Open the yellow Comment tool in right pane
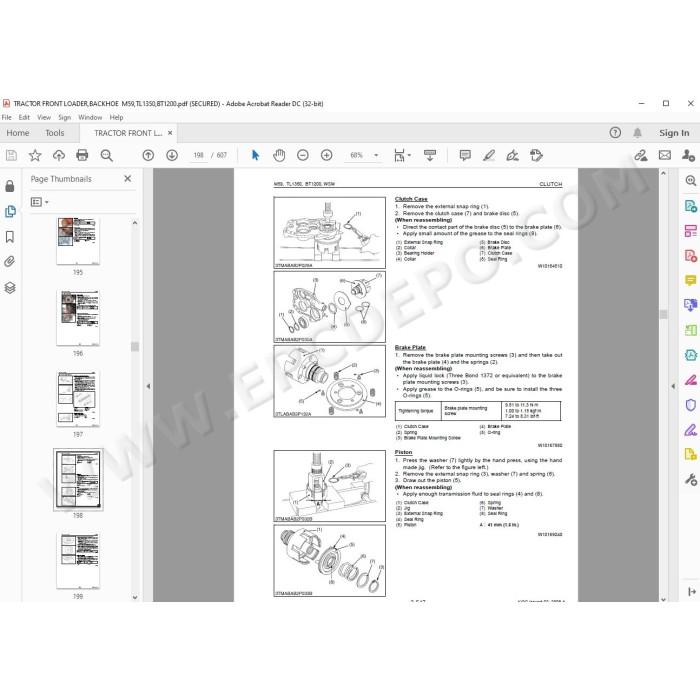Screen dimensions: 700x700 point(691,280)
